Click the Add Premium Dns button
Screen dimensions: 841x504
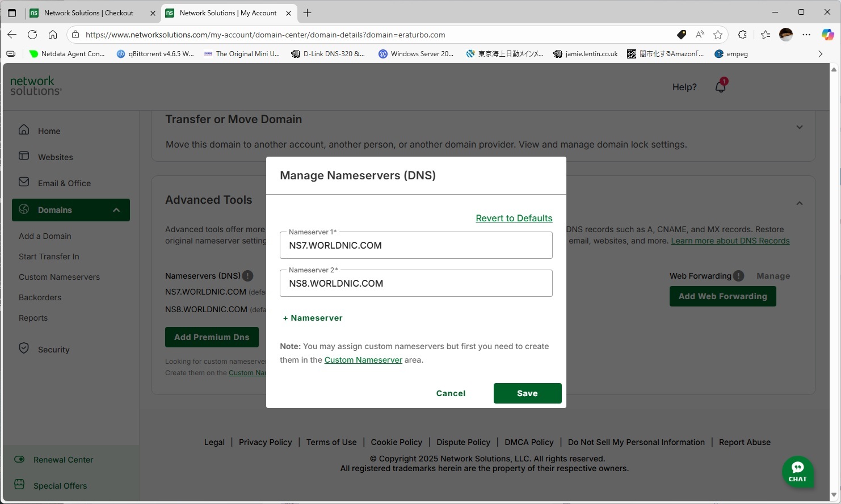click(212, 337)
